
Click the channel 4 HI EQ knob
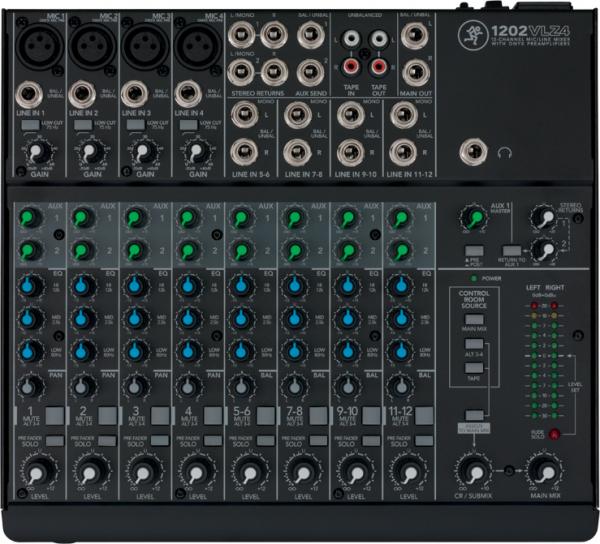(x=189, y=286)
